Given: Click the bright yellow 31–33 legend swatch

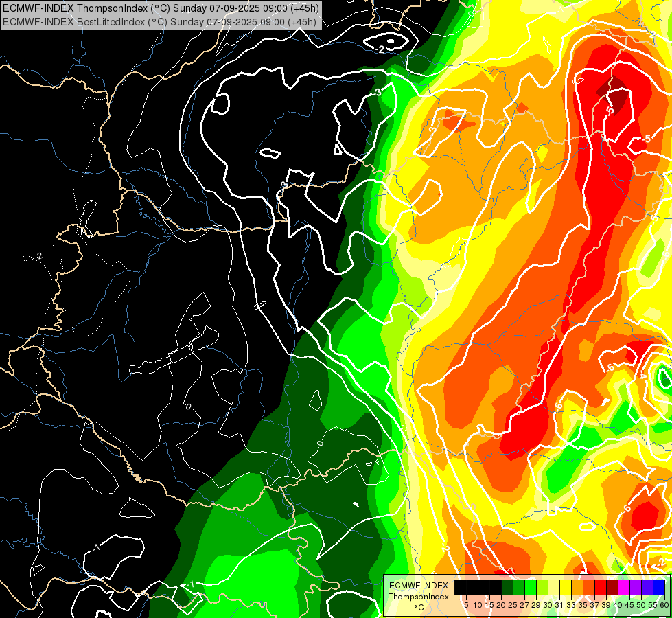Looking at the screenshot, I should (x=566, y=587).
